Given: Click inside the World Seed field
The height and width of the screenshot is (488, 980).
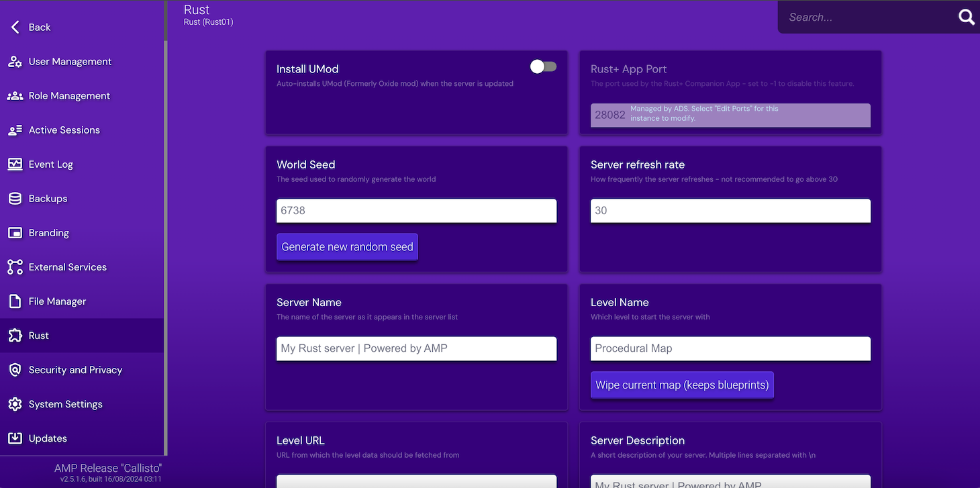Looking at the screenshot, I should (416, 210).
